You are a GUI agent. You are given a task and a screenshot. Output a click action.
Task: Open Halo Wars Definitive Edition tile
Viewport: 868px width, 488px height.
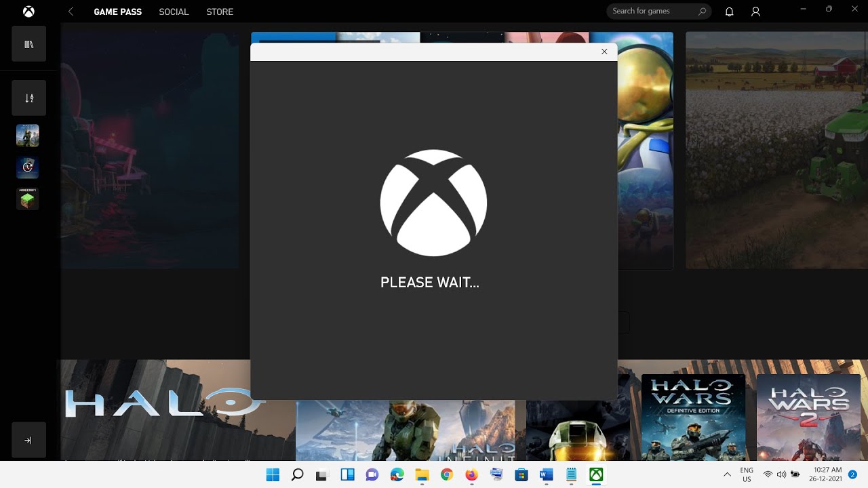pyautogui.click(x=693, y=418)
